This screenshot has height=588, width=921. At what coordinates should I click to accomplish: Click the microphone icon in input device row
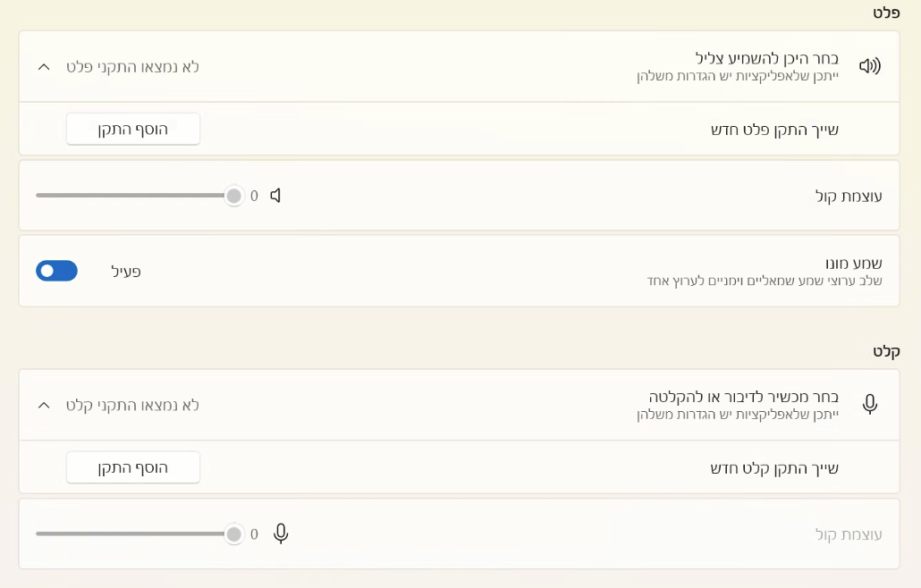tap(869, 405)
